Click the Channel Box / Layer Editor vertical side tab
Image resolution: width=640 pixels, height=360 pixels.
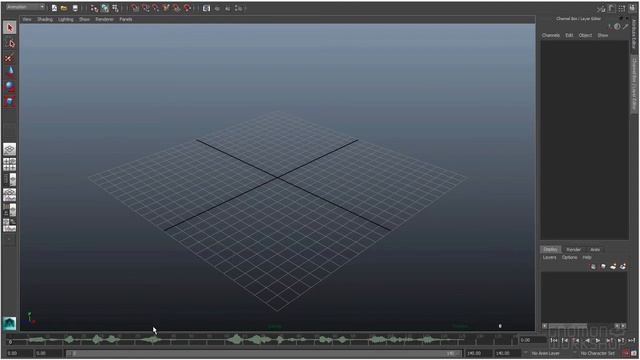pyautogui.click(x=634, y=83)
